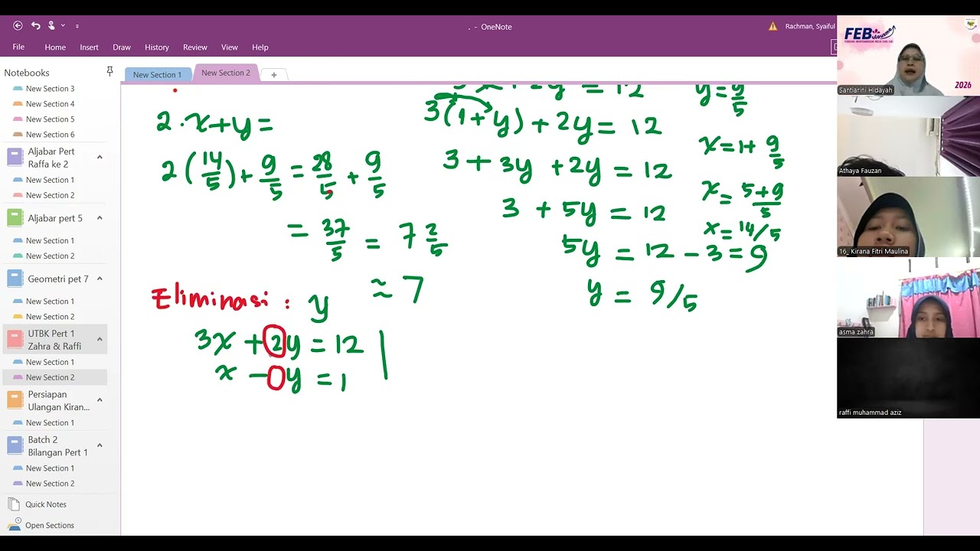Select asma zahra video tile
This screenshot has height=551, width=980.
(x=908, y=297)
